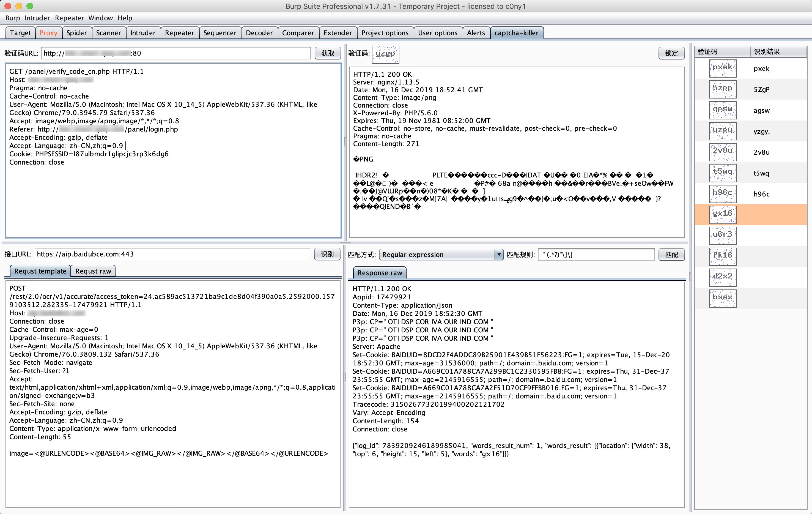This screenshot has width=812, height=514.
Task: Select the bxax captcha thumbnail
Action: click(x=722, y=298)
